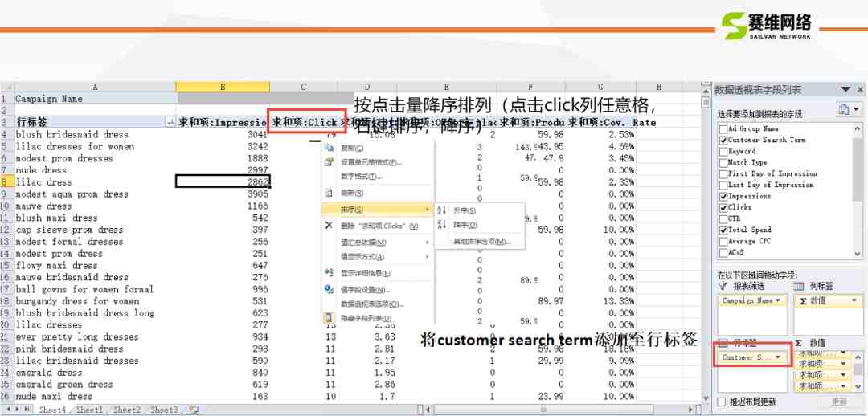Select 升序(S) ascending sort option
This screenshot has width=868, height=416.
tap(464, 210)
